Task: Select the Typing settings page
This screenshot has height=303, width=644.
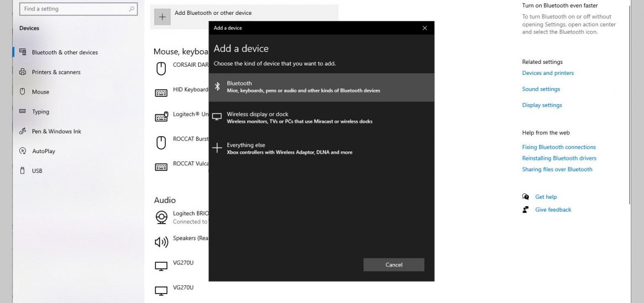Action: 40,111
